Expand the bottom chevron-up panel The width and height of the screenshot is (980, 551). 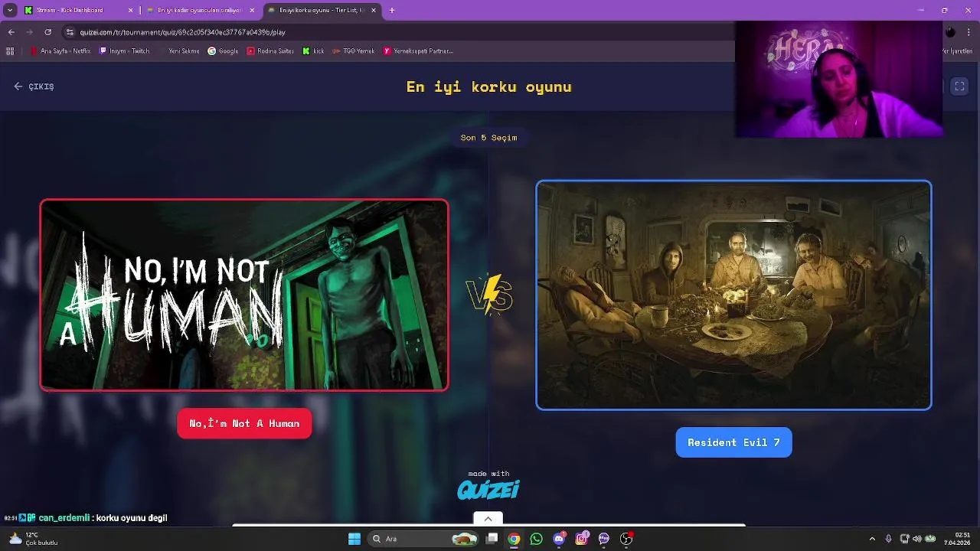[488, 519]
